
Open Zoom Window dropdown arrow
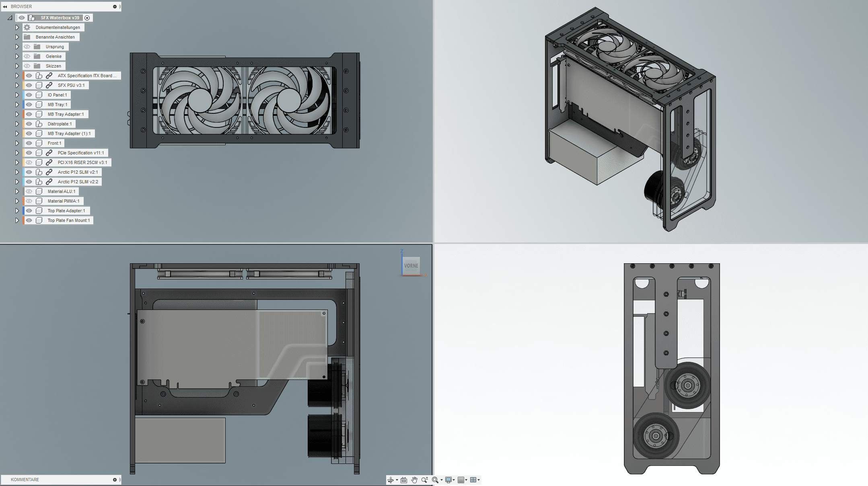click(x=442, y=480)
